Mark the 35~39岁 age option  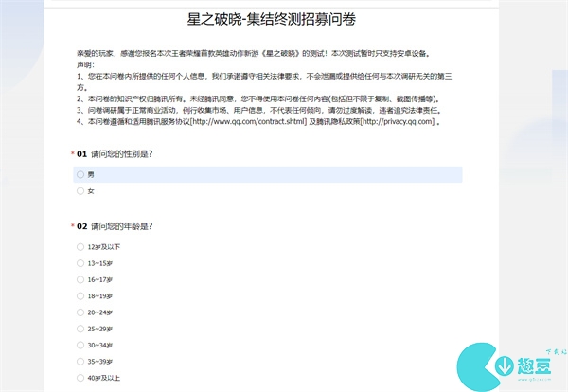(80, 362)
